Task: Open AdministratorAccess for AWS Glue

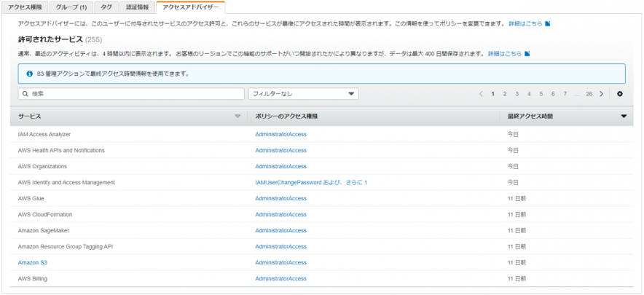Action: [x=280, y=198]
